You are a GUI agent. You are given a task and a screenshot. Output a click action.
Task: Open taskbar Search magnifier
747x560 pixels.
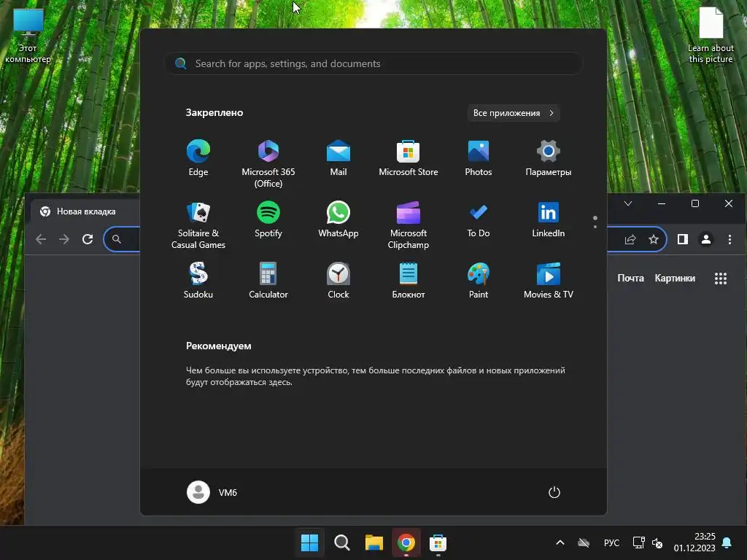pyautogui.click(x=342, y=542)
